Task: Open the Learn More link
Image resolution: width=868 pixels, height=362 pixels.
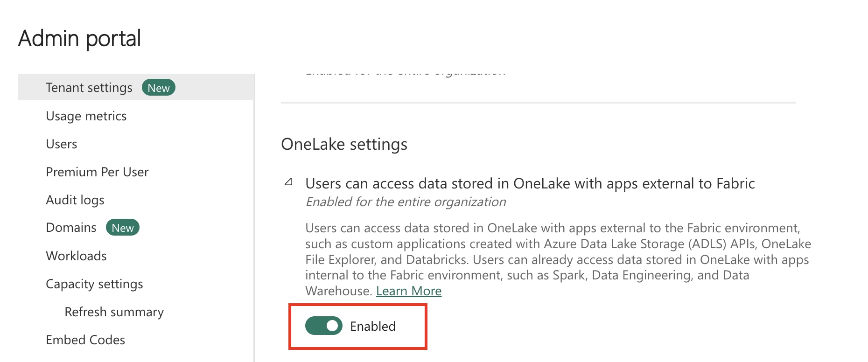Action: (409, 291)
